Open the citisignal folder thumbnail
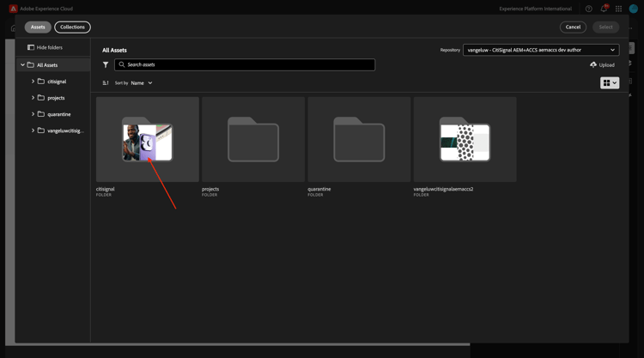This screenshot has width=644, height=358. click(x=148, y=140)
